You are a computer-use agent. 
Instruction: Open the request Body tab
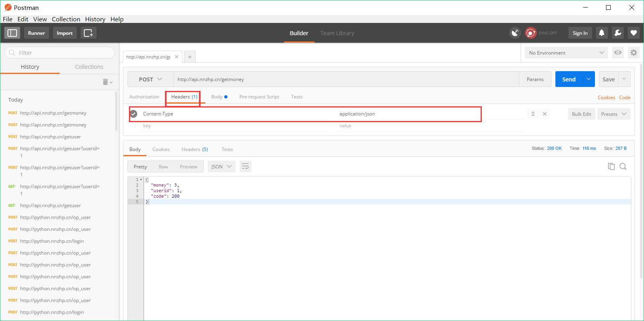coord(219,96)
